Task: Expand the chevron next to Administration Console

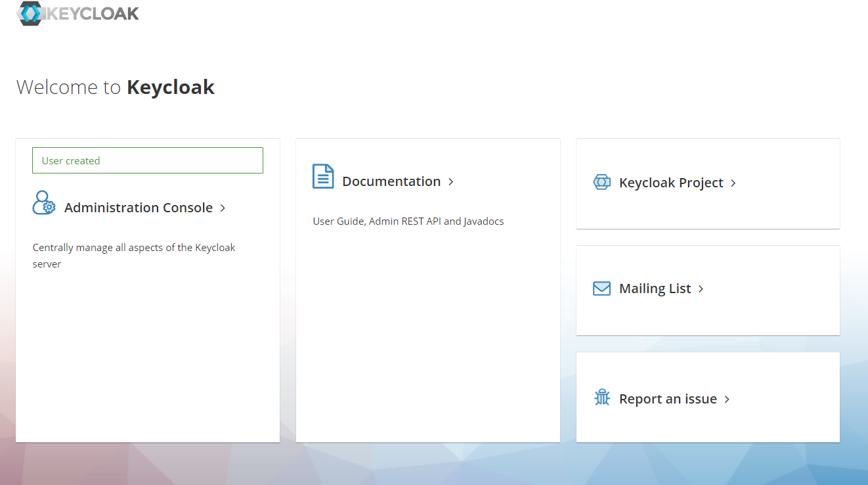Action: pos(223,207)
